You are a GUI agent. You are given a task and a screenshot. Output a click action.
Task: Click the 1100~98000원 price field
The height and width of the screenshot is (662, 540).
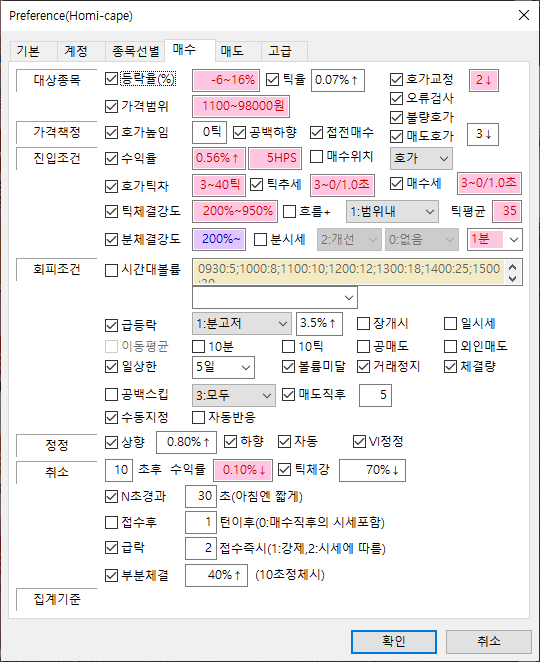pyautogui.click(x=241, y=106)
